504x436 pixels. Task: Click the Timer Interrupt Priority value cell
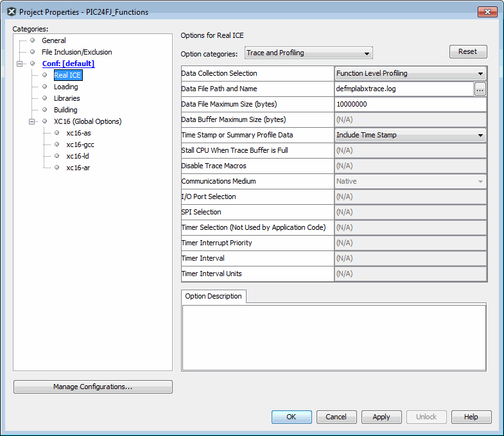tap(410, 243)
